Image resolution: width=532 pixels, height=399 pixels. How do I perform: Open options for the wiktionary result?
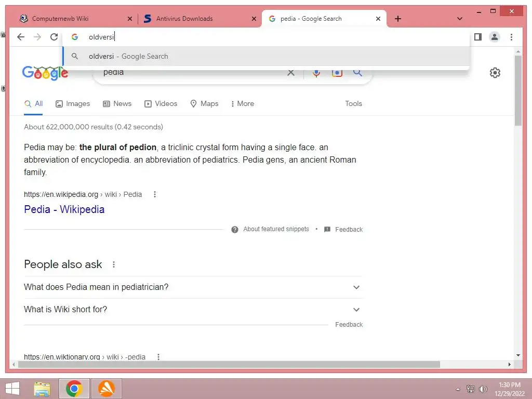[x=158, y=357]
